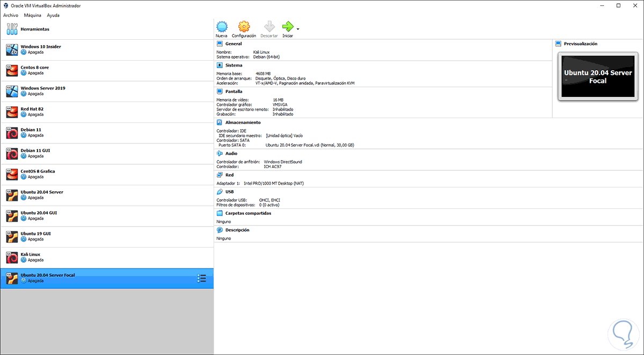The height and width of the screenshot is (355, 644).
Task: Click 'Disquete, Óptica, Disco duro' boot order
Action: coord(281,78)
